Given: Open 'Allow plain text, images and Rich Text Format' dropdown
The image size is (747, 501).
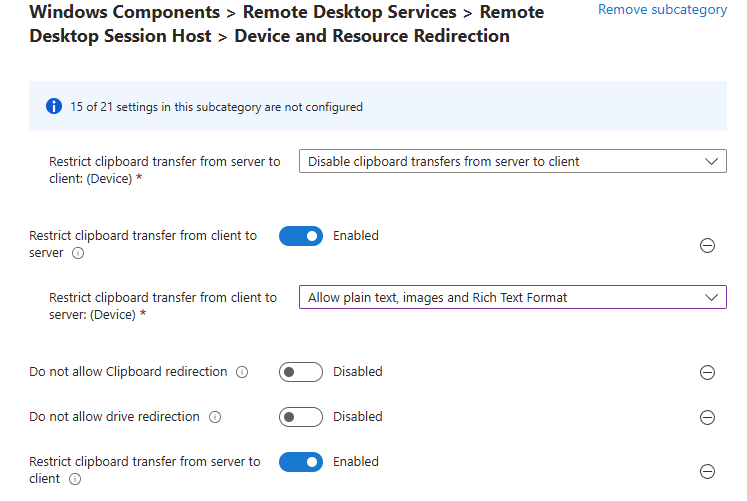Looking at the screenshot, I should [x=512, y=297].
